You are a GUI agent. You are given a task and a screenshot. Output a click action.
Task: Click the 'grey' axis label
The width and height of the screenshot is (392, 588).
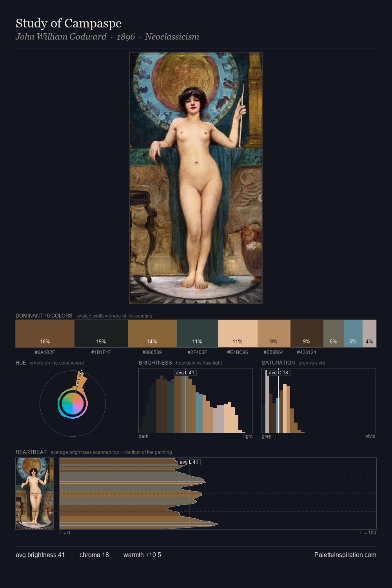pos(267,436)
